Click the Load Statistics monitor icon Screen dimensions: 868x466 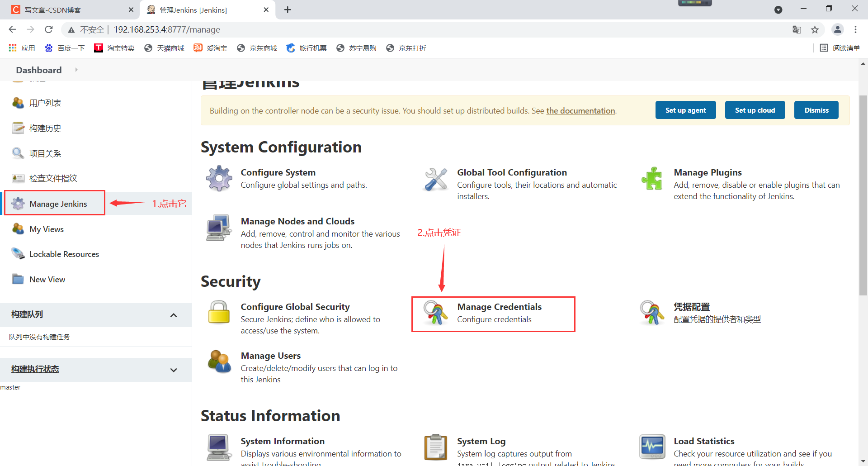click(652, 447)
